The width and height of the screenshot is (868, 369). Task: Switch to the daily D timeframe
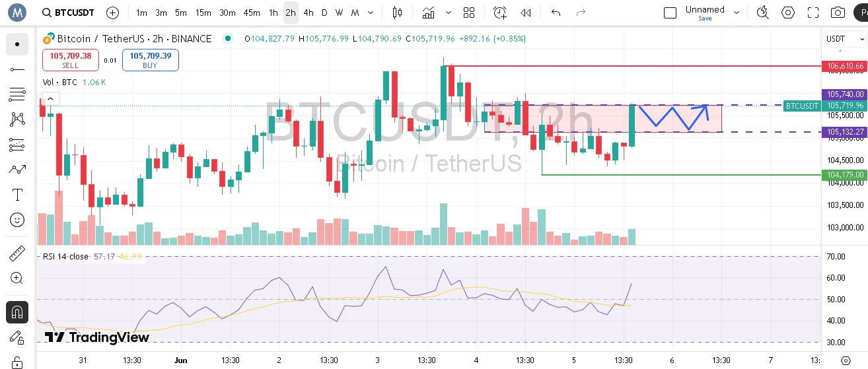[324, 13]
